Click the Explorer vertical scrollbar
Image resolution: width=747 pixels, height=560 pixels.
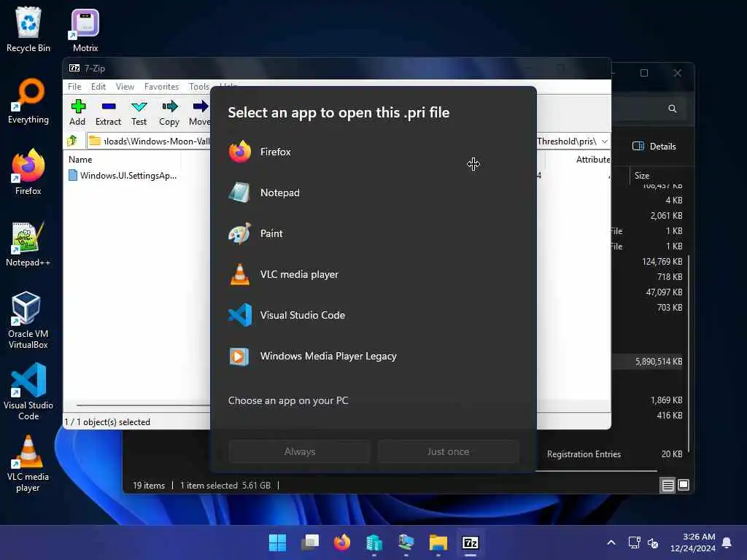(x=689, y=353)
